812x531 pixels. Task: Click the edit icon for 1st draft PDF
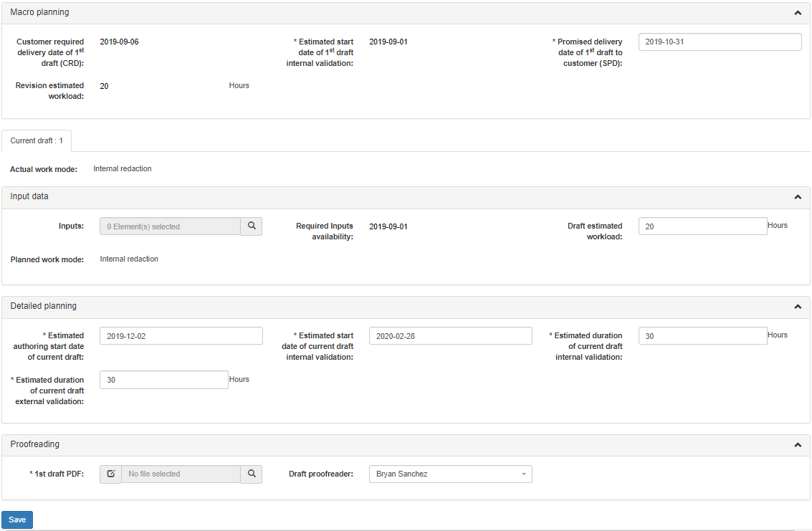click(110, 474)
